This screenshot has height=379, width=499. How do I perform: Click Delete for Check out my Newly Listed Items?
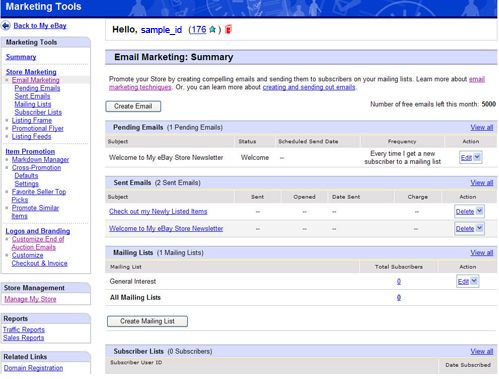pos(465,212)
